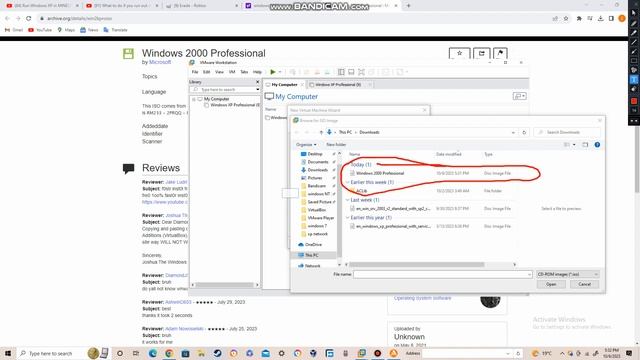Select Documents in navigation pane
Screen dimensions: 640x360
(318, 162)
